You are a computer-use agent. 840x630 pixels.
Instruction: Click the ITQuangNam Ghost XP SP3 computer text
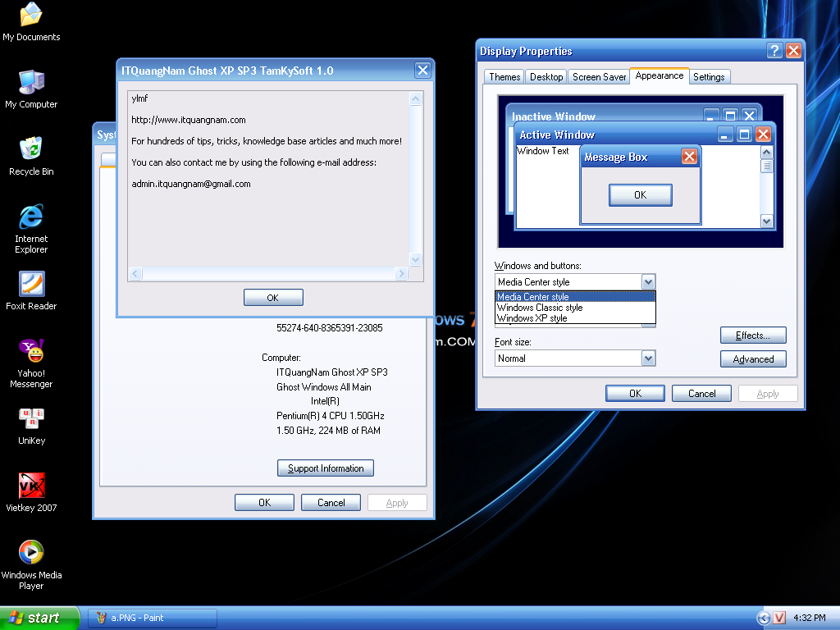[332, 372]
